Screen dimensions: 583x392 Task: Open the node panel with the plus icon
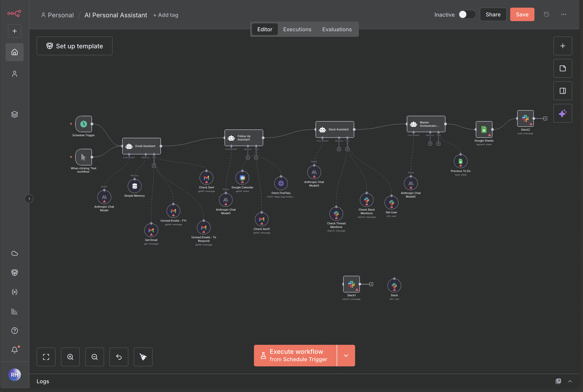[563, 46]
